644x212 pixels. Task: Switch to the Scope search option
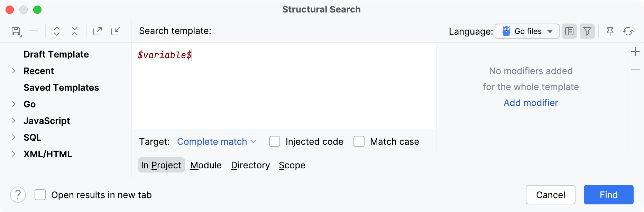pos(292,165)
